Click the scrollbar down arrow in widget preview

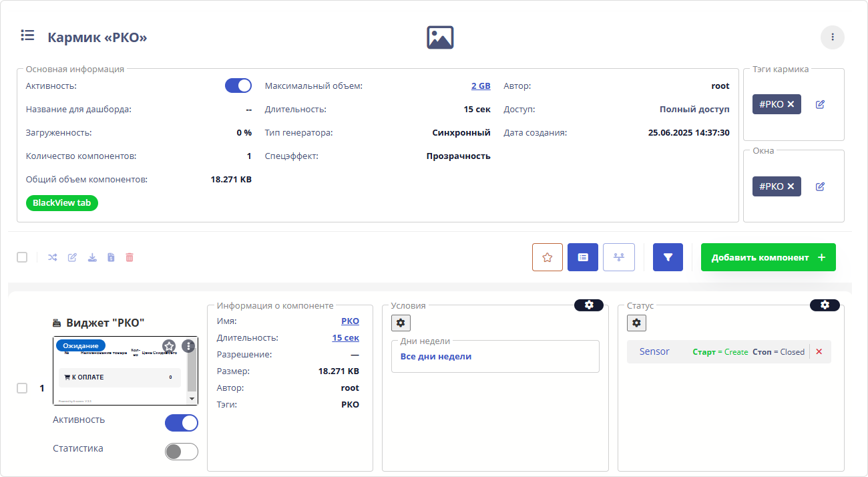192,398
